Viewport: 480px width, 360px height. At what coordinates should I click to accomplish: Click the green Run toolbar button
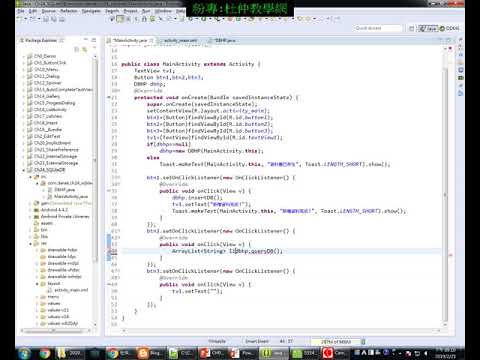pyautogui.click(x=203, y=19)
